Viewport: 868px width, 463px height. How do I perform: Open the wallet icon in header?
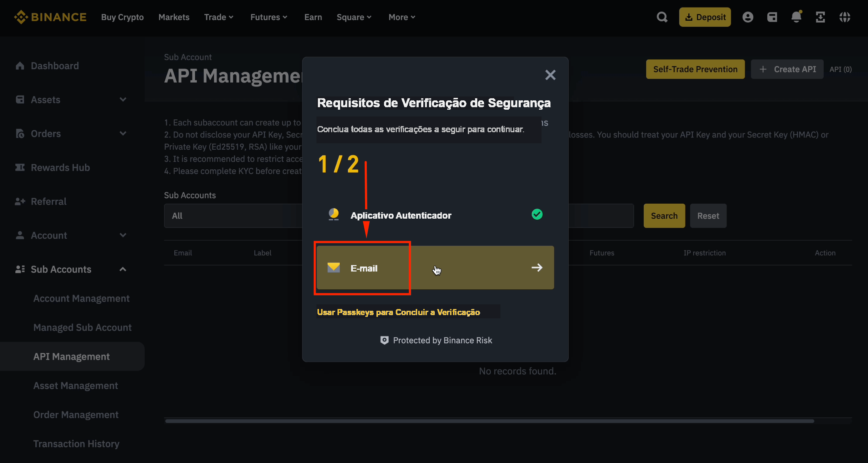pyautogui.click(x=772, y=17)
